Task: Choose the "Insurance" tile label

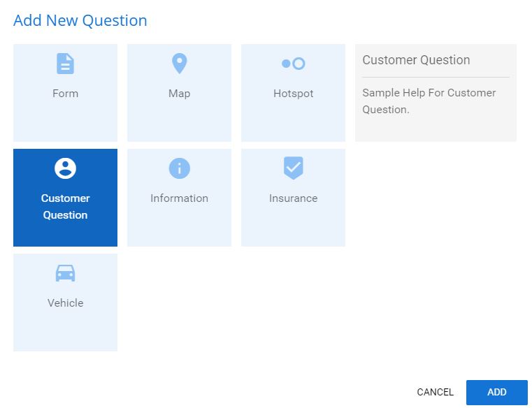Action: tap(293, 198)
